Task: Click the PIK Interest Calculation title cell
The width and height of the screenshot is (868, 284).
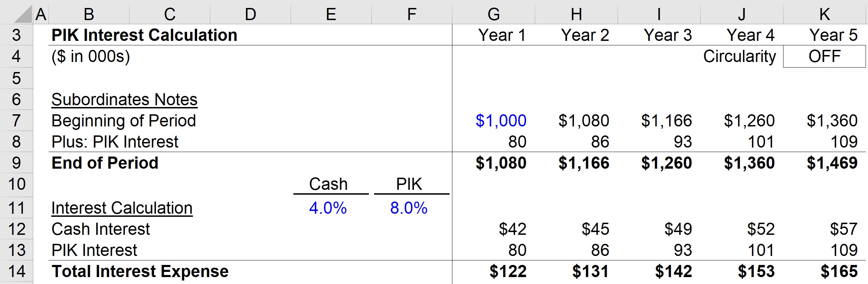Action: coord(144,35)
